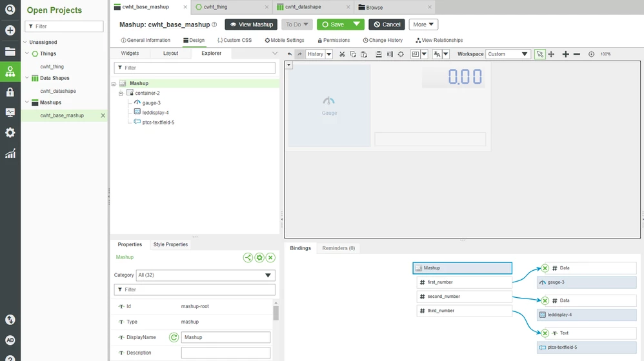Image resolution: width=644 pixels, height=361 pixels.
Task: Click the Redo arrow in design toolbar
Action: click(300, 54)
